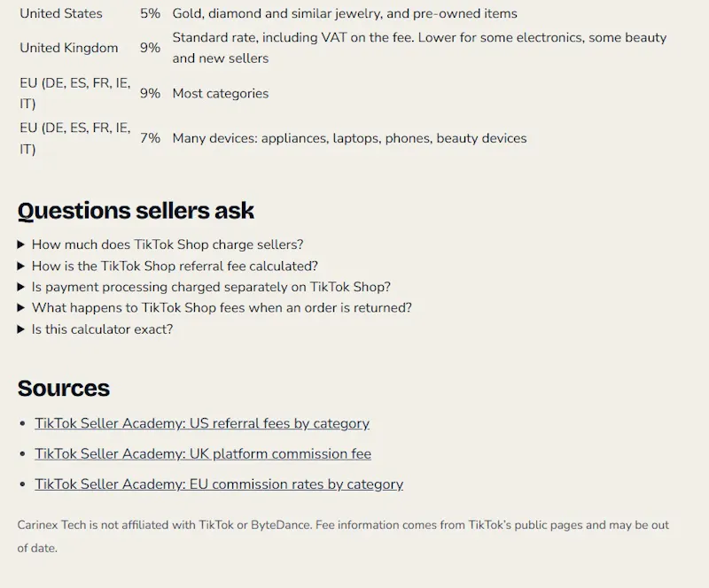
Task: Click the disclosure triangle beside 'Is this calculator exact?'
Action: pyautogui.click(x=20, y=329)
